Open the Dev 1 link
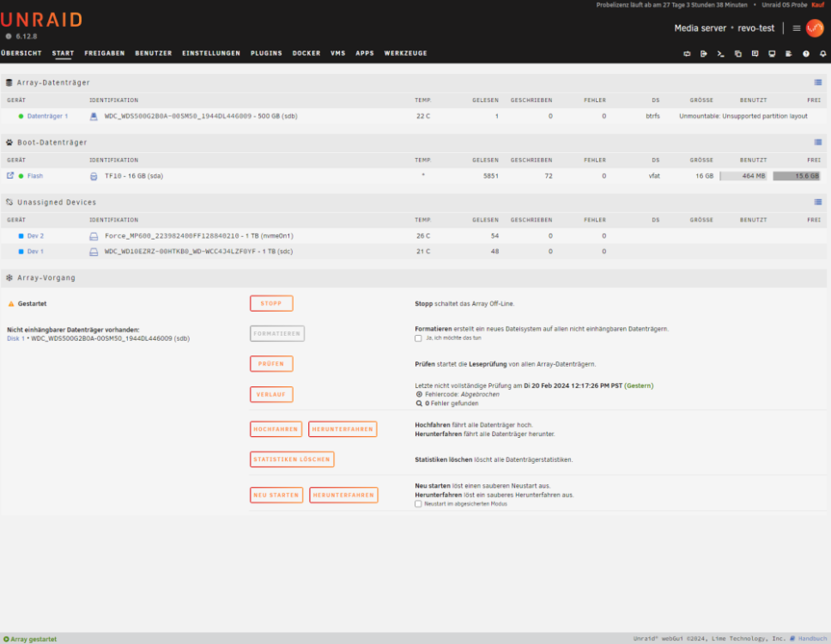The height and width of the screenshot is (644, 831). pos(35,252)
